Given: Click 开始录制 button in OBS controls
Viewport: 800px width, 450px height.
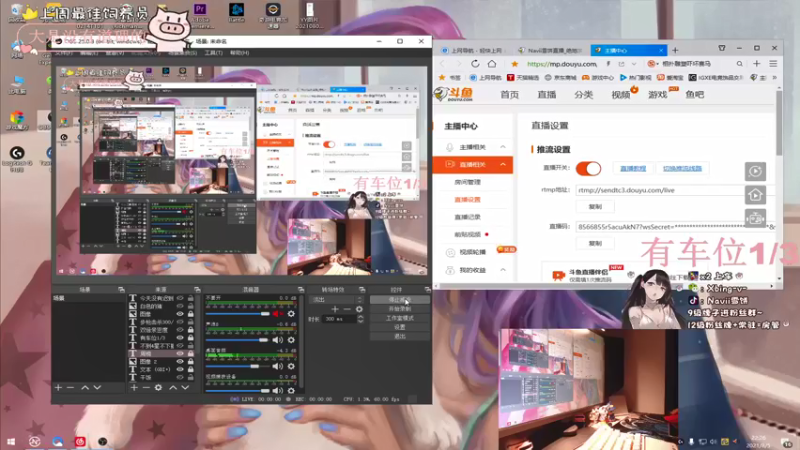Looking at the screenshot, I should point(399,309).
